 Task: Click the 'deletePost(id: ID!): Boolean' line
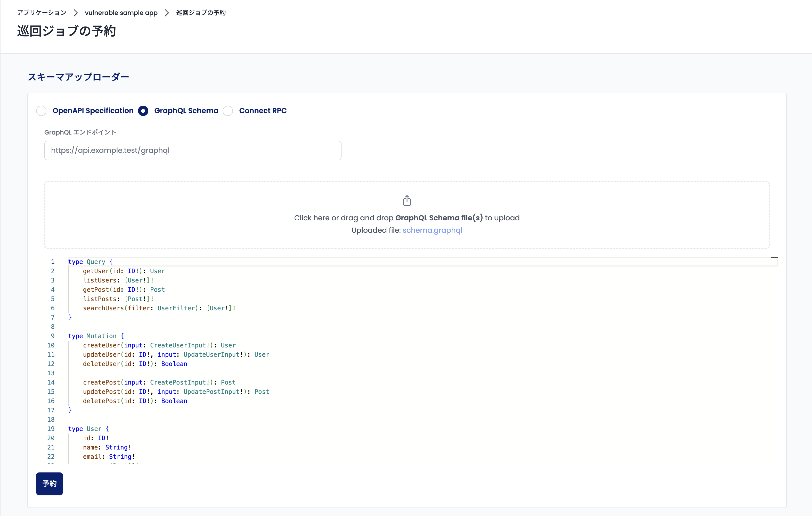point(135,401)
